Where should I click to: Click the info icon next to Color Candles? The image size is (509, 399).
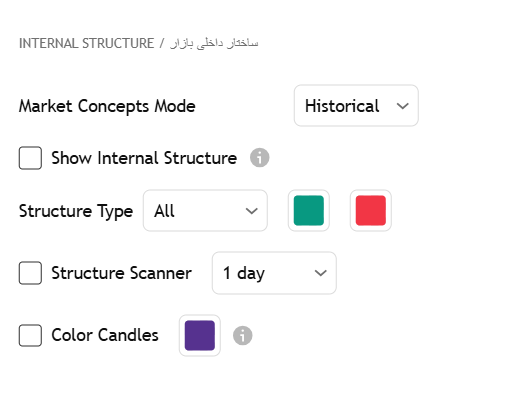pos(242,335)
